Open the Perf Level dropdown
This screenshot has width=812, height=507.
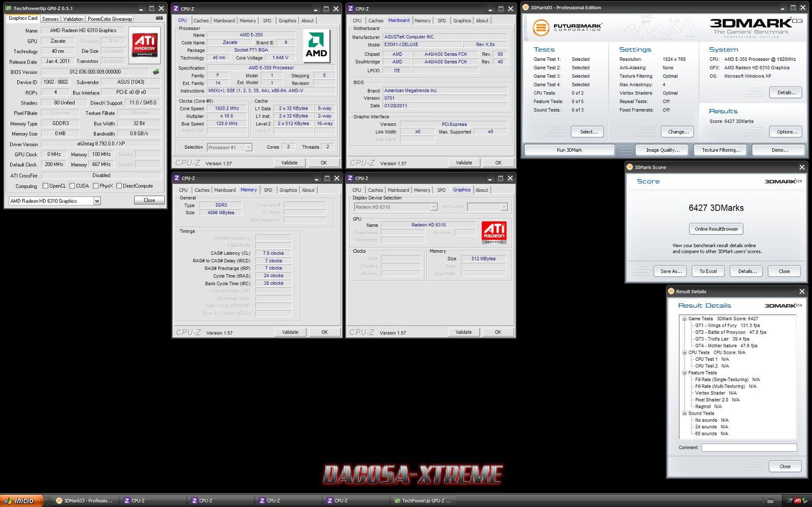[504, 207]
